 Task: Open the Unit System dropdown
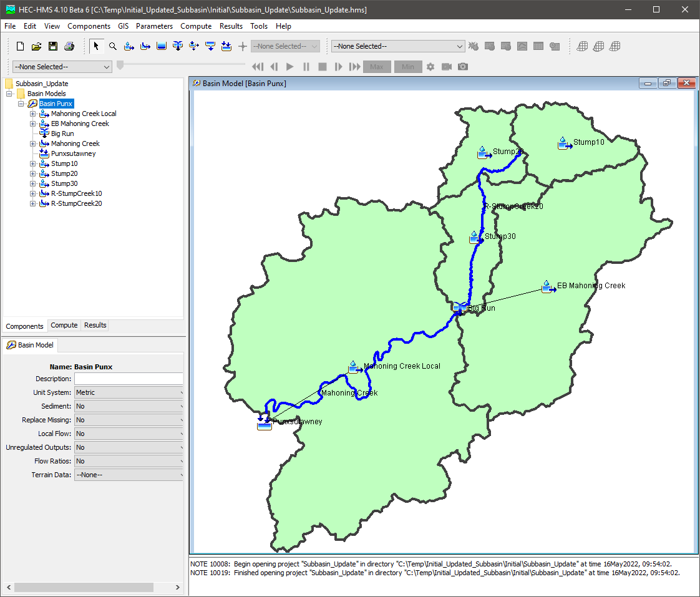pyautogui.click(x=129, y=392)
